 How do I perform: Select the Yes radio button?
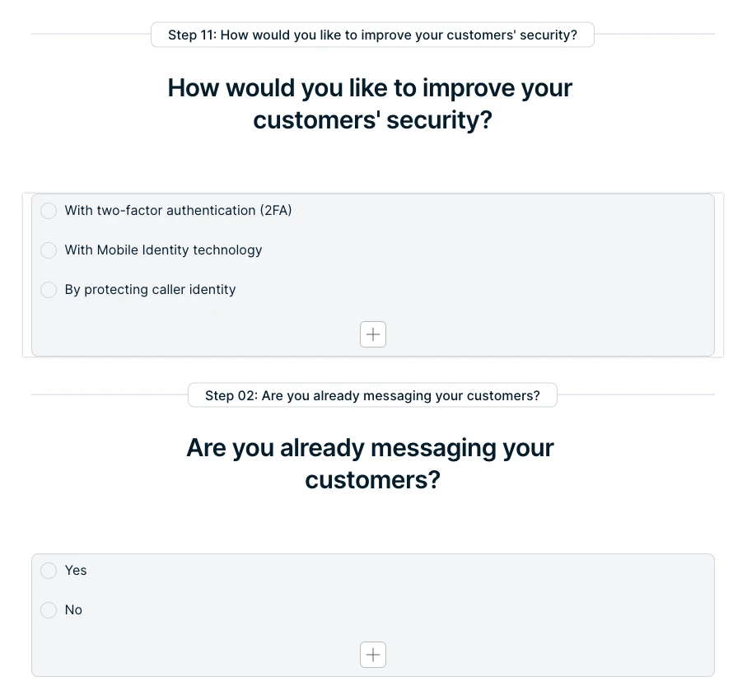tap(49, 571)
